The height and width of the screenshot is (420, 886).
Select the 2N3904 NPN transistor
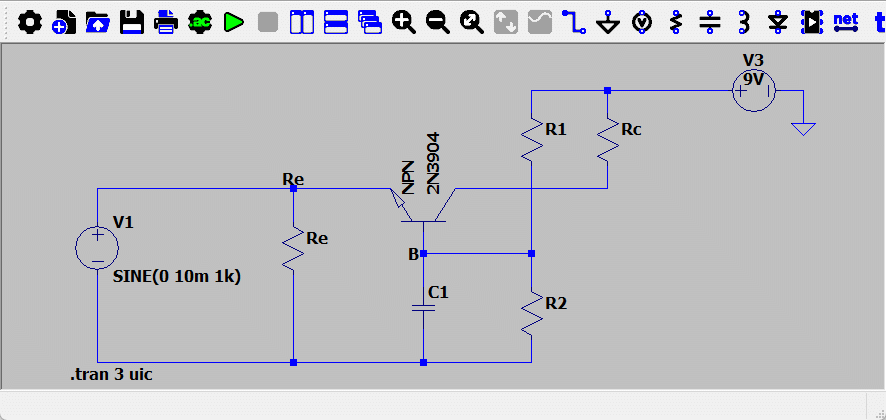pyautogui.click(x=424, y=204)
